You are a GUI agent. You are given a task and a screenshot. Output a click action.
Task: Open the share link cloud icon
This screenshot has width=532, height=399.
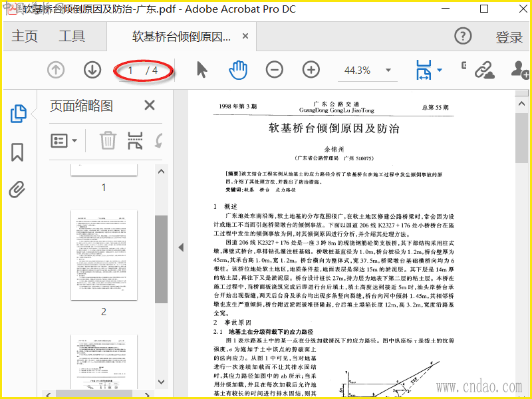coord(484,70)
